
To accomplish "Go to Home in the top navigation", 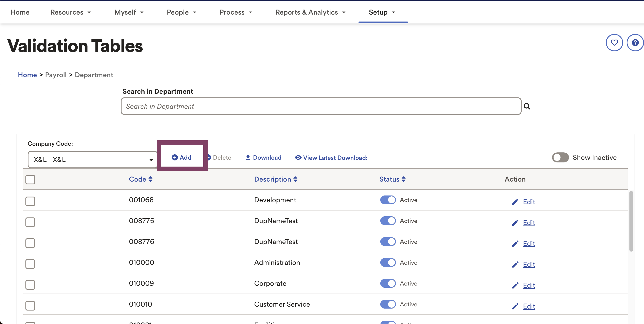I will (20, 12).
